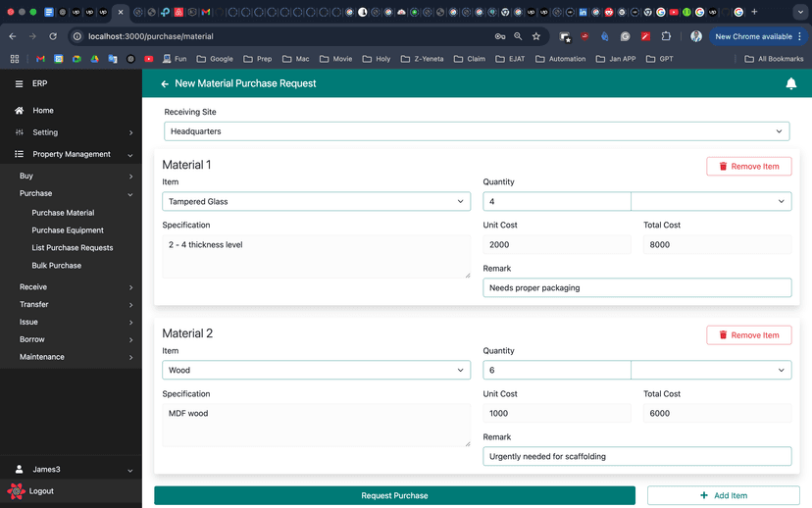Image resolution: width=812 pixels, height=508 pixels.
Task: Go back using browser back arrow
Action: pos(13,36)
